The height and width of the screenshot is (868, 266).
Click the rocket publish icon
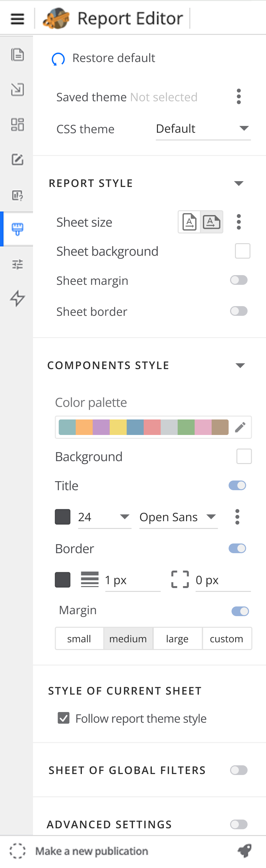tap(245, 851)
